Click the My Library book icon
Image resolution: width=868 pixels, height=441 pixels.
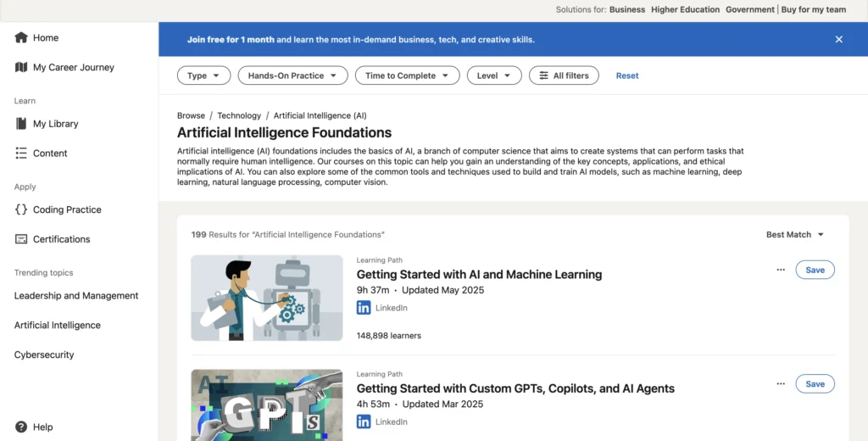pyautogui.click(x=21, y=124)
